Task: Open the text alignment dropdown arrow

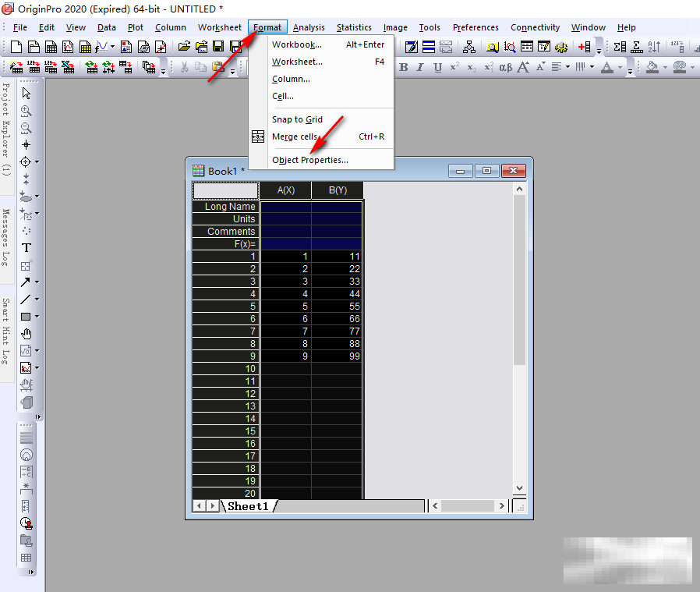Action: pos(567,67)
